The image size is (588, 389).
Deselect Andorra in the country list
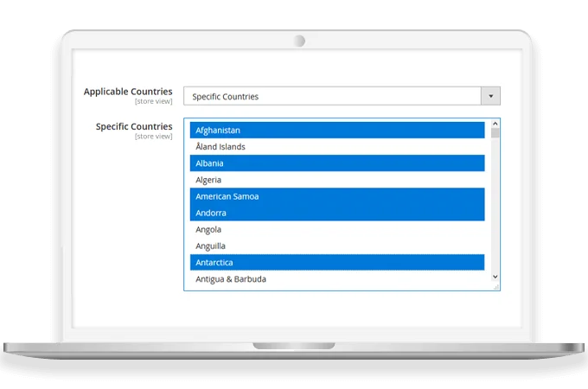point(337,213)
